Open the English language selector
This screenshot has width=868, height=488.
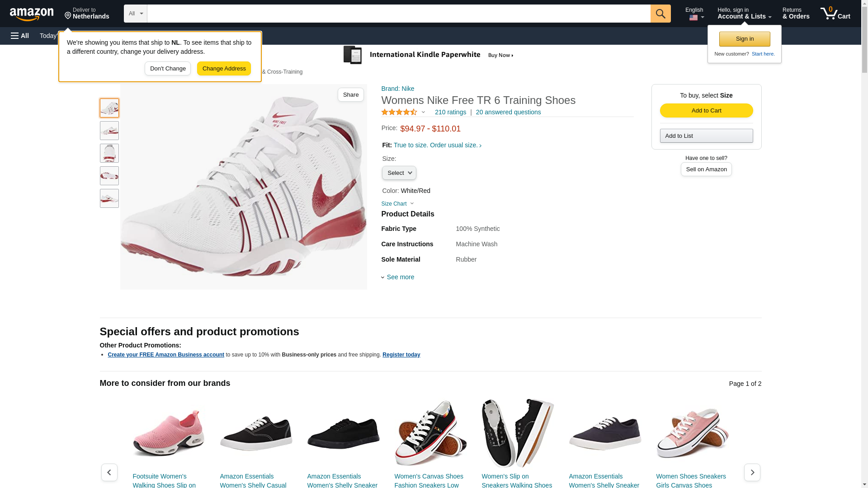point(694,14)
